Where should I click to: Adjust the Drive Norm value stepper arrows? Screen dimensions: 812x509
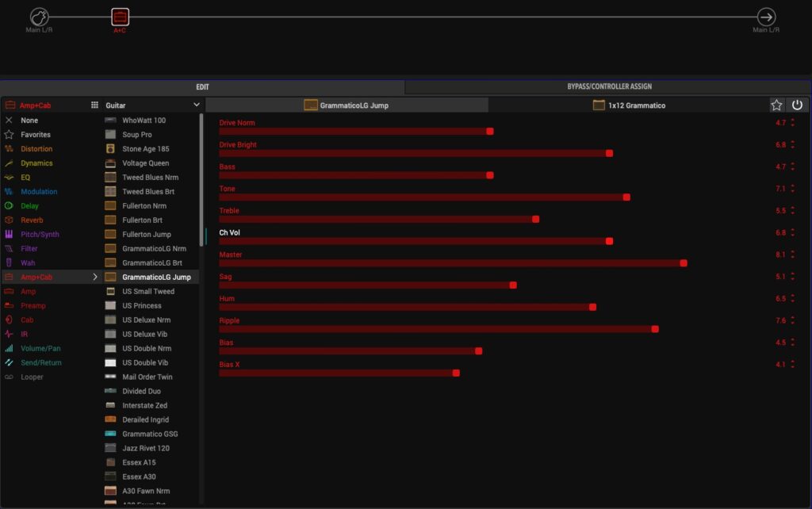point(792,123)
